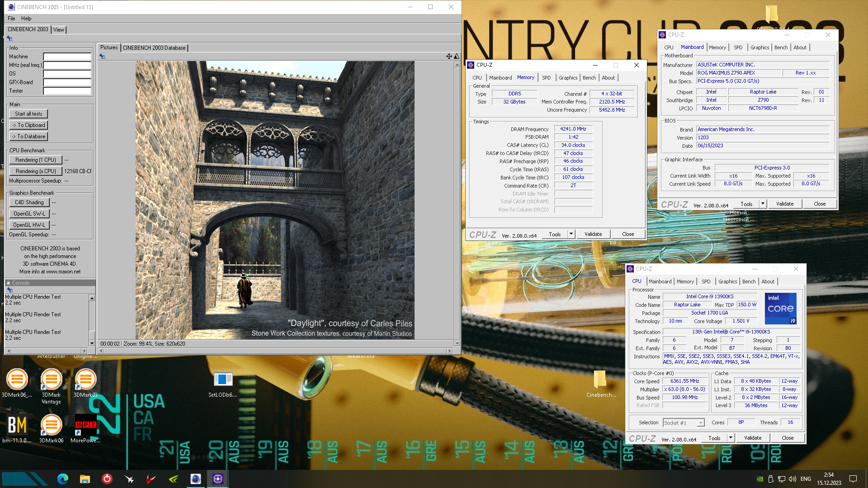Open Mainboard tab in Memory CPU-Z window

click(x=500, y=78)
